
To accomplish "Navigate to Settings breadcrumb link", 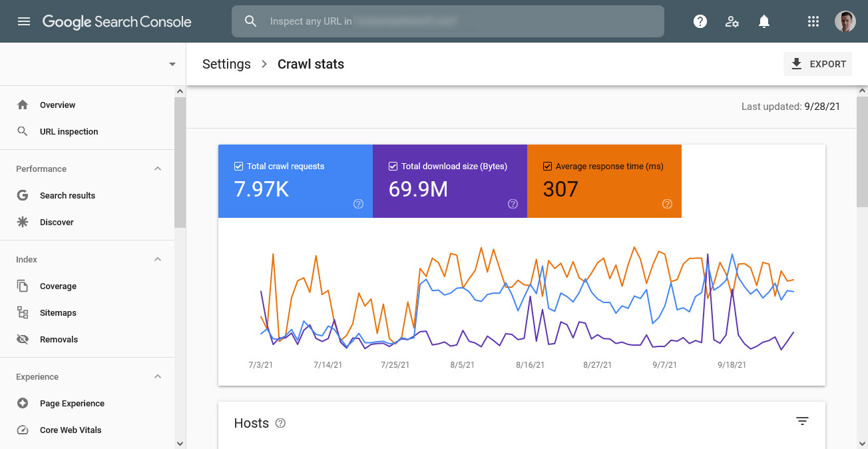I will pos(226,65).
